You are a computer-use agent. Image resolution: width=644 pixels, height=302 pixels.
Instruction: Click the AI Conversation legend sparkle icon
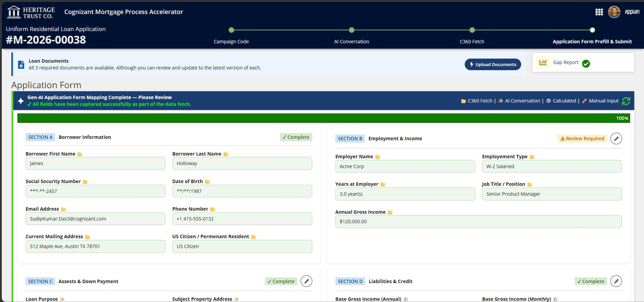pos(500,101)
